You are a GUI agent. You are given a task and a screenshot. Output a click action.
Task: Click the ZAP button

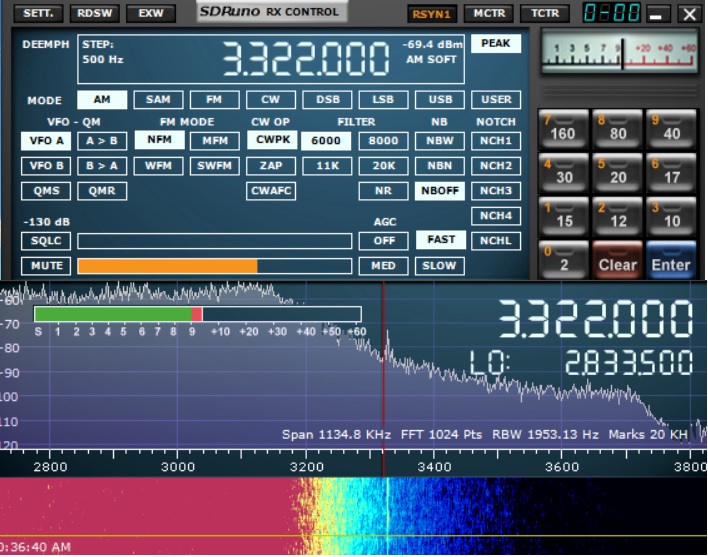[x=271, y=166]
